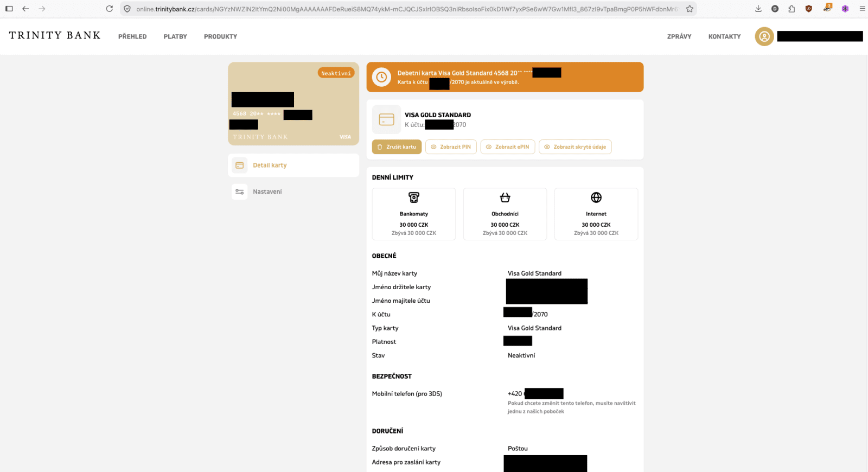The image size is (868, 472).
Task: Click the notification extension icon with badge
Action: (x=827, y=8)
